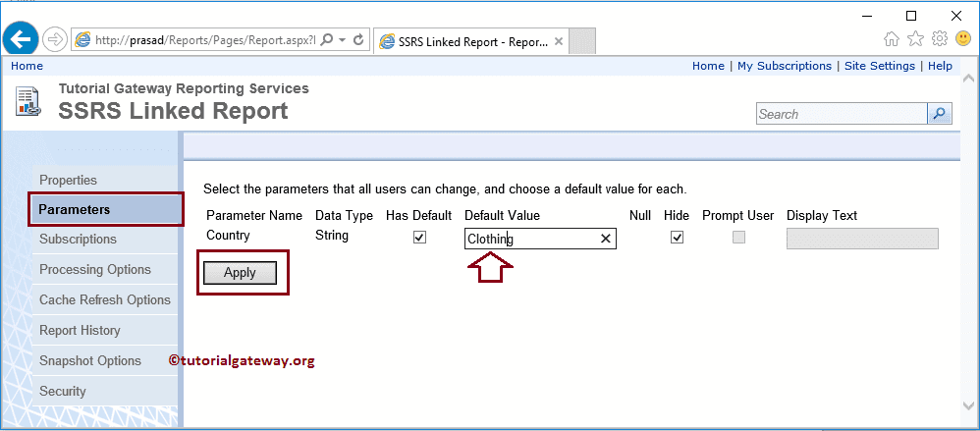The height and width of the screenshot is (431, 980).
Task: Click the Default Value column header
Action: point(502,216)
